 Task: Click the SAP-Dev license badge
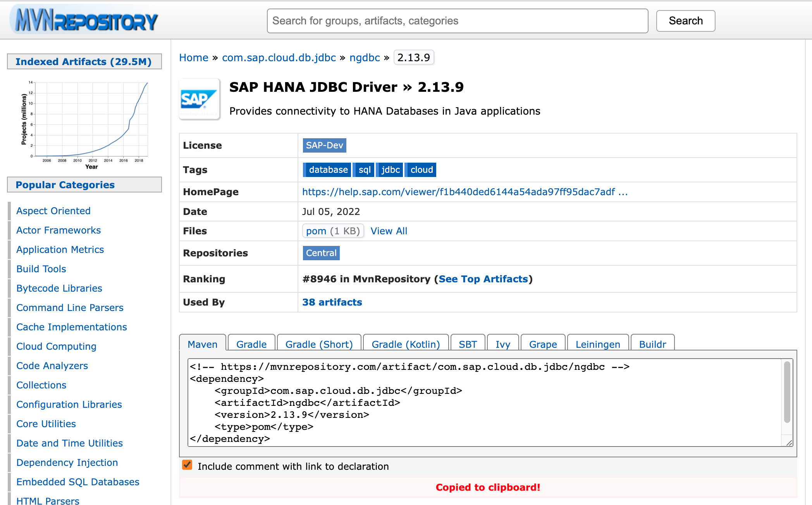click(324, 145)
